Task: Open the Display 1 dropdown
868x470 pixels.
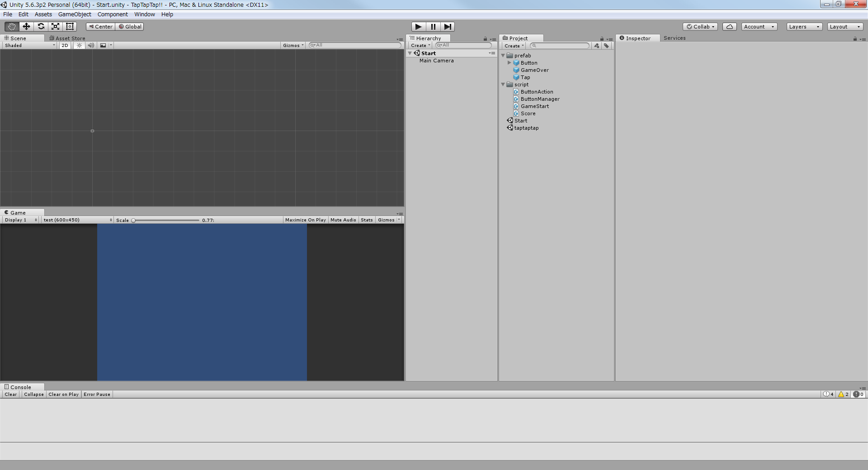Action: 21,220
